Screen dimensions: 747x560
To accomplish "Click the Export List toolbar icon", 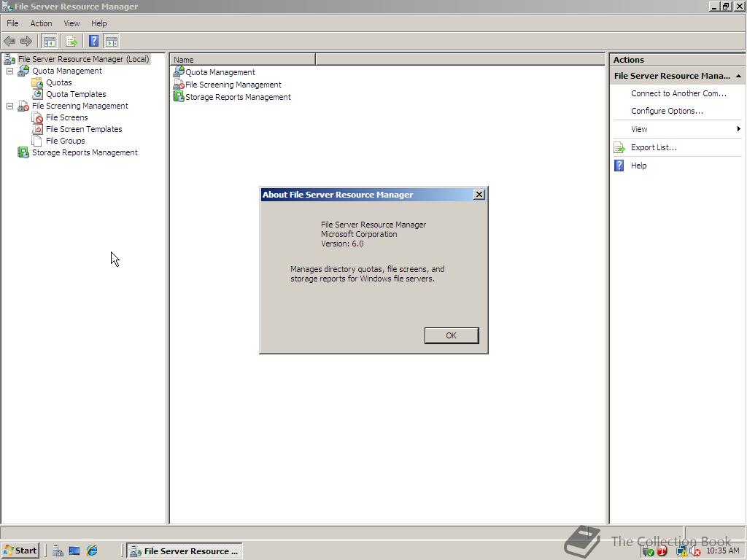I will [71, 42].
